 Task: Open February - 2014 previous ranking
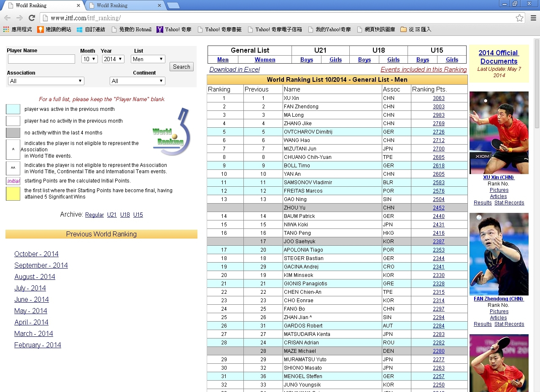pos(38,345)
